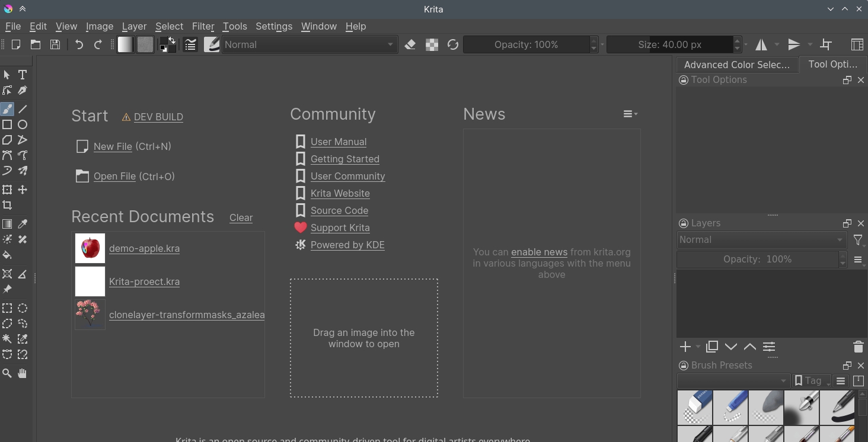Open the News options menu dropdown
This screenshot has width=868, height=442.
pos(630,114)
